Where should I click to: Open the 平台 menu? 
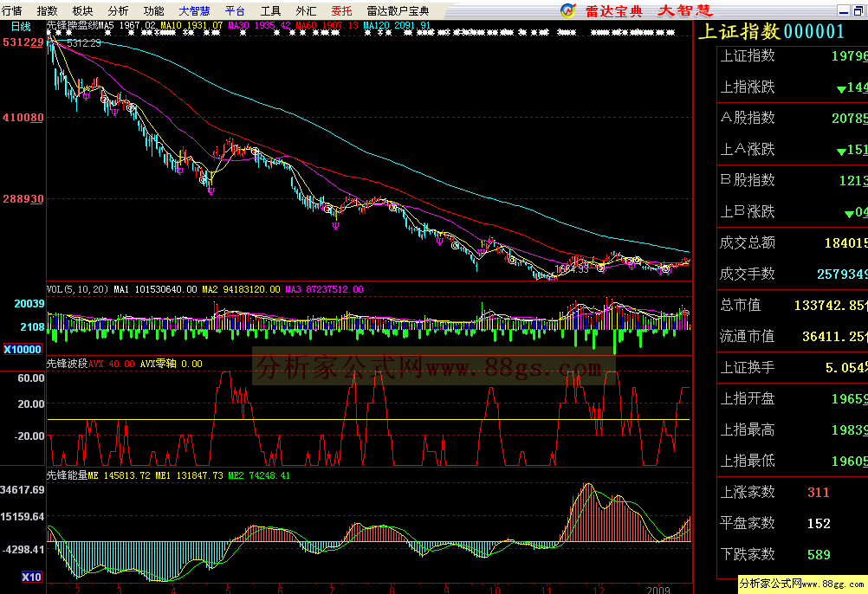(236, 10)
